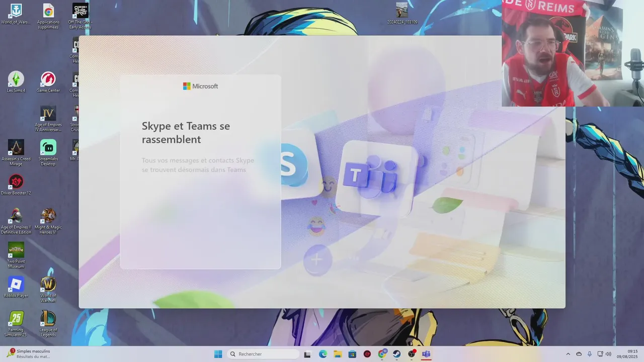The height and width of the screenshot is (362, 644).
Task: Click the Rechercher taskbar search box
Action: 263,354
